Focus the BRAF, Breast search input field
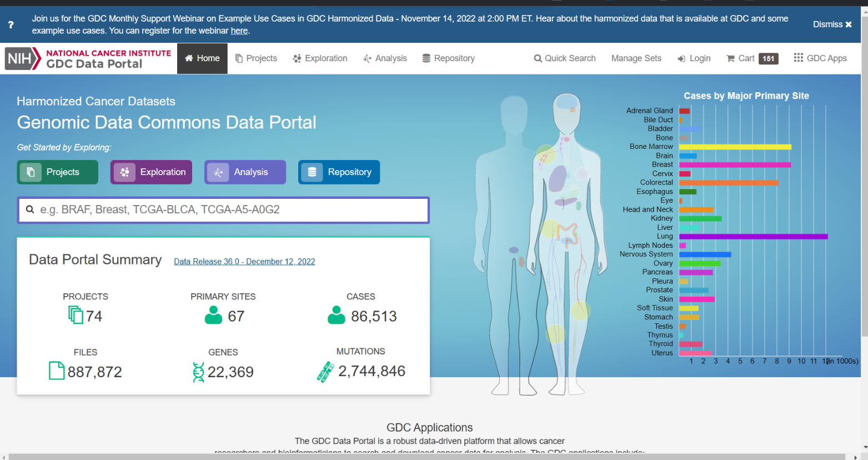 [223, 210]
